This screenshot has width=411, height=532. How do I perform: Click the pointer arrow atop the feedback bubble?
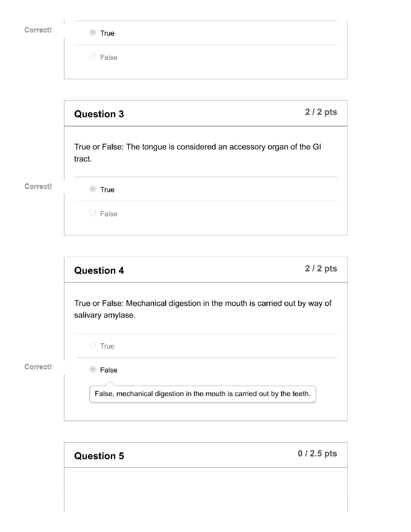pyautogui.click(x=110, y=384)
